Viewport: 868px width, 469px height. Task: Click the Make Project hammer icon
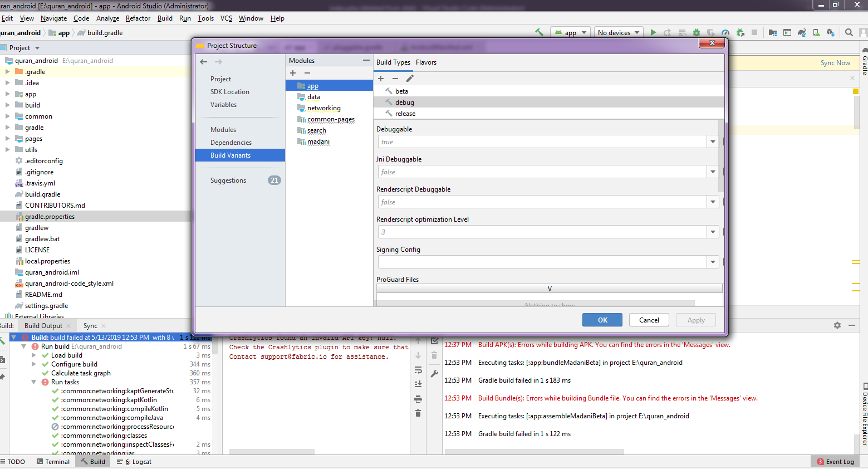point(539,32)
